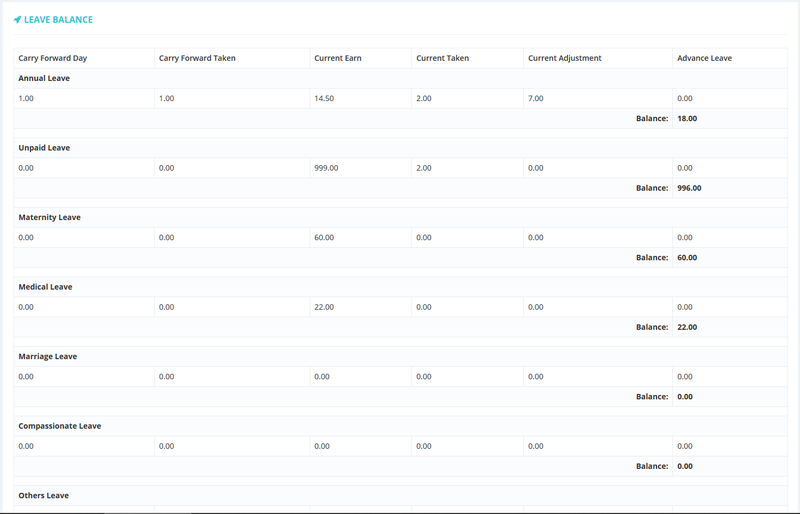Click the Leave Balance section title
The width and height of the screenshot is (800, 514).
(58, 20)
